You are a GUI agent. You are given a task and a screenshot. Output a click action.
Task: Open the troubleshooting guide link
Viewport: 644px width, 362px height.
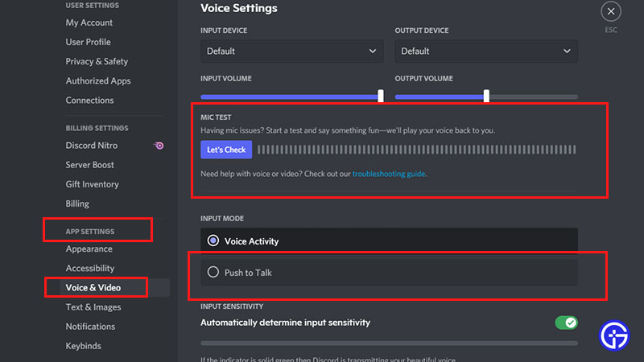[389, 174]
